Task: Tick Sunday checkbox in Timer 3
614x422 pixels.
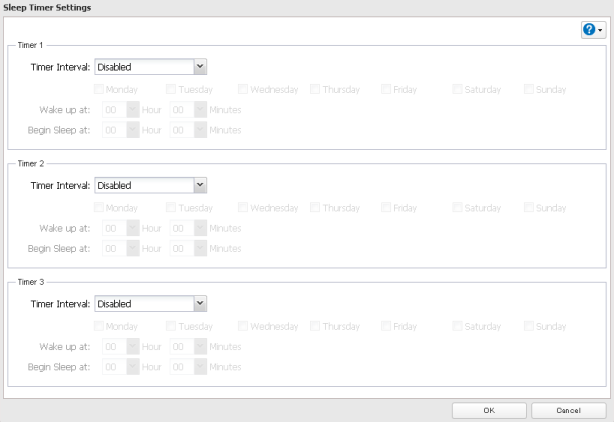Action: coord(529,326)
